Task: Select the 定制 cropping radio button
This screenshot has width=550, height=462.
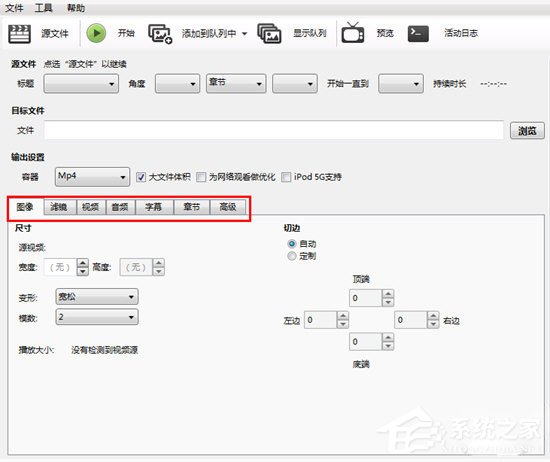Action: point(292,256)
